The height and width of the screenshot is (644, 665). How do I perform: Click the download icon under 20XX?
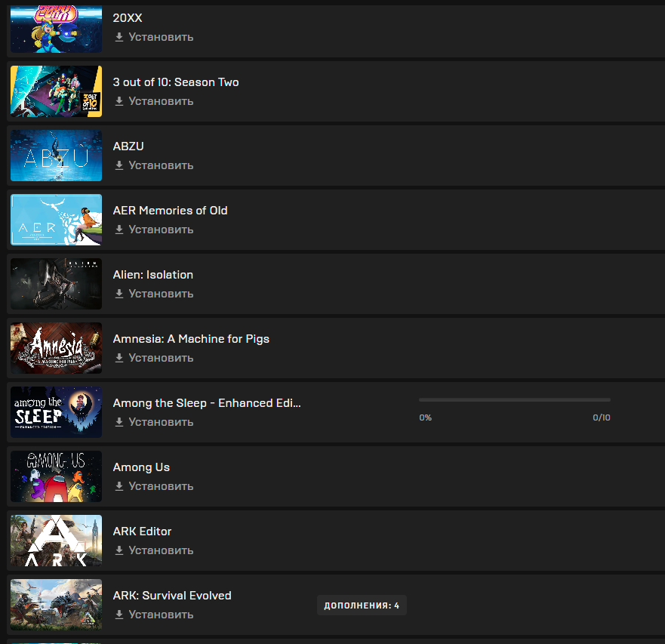pyautogui.click(x=119, y=37)
